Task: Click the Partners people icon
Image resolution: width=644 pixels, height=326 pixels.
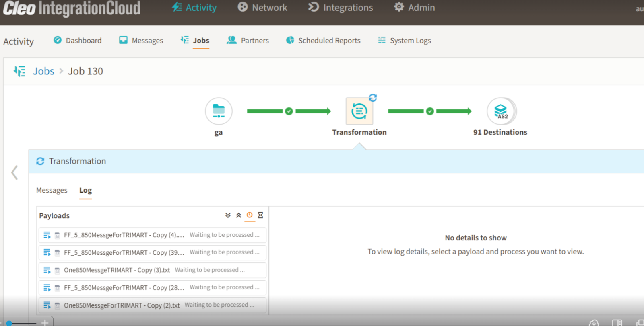Action: 231,40
